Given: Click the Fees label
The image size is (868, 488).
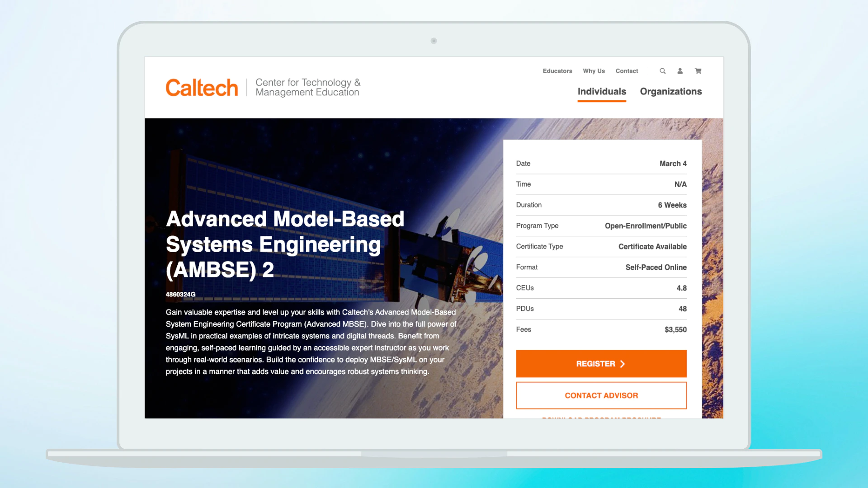Looking at the screenshot, I should 524,329.
